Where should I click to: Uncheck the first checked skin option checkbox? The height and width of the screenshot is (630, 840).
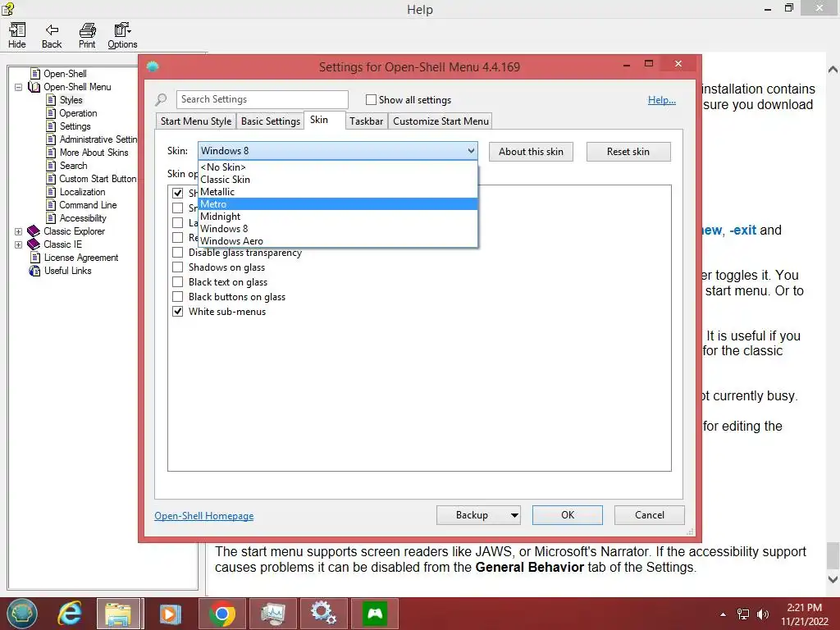click(x=178, y=193)
